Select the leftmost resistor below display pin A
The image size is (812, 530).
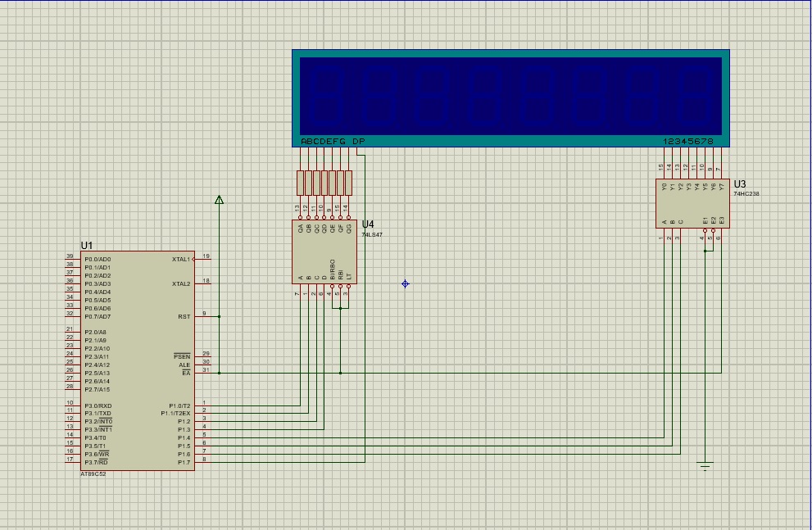[x=301, y=183]
